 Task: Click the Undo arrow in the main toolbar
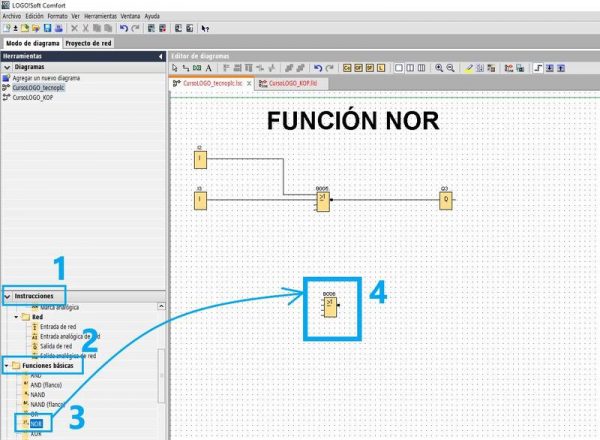click(123, 29)
